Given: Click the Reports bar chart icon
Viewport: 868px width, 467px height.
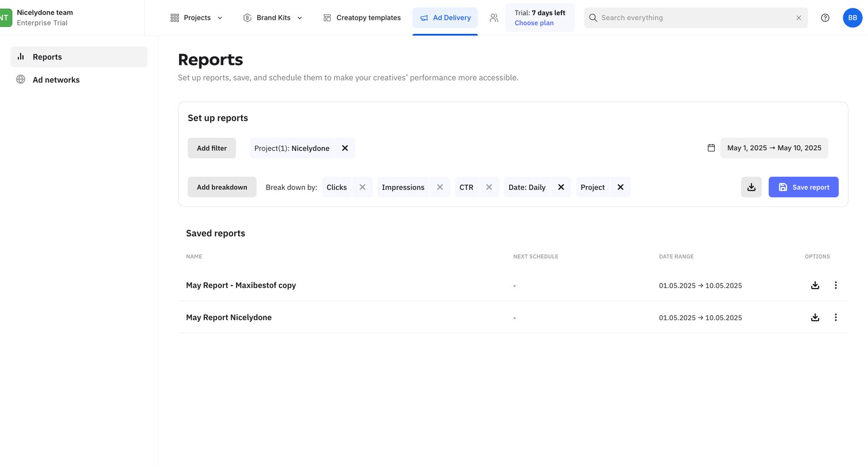Looking at the screenshot, I should point(21,56).
